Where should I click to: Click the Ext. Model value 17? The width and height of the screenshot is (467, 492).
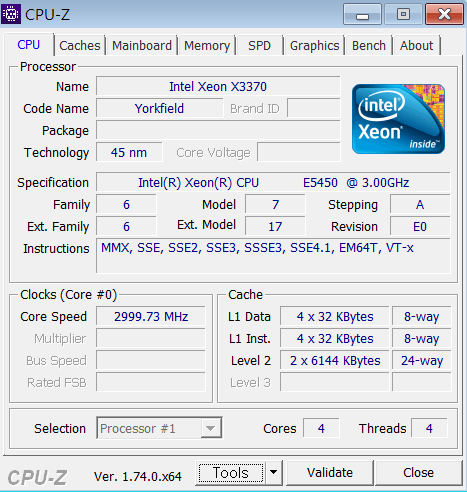[x=275, y=227]
